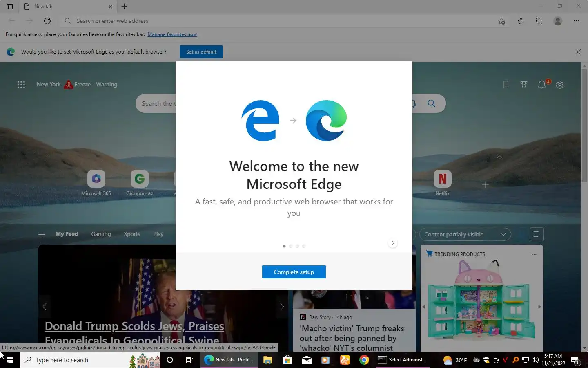Collapse quick links with up chevron
588x368 pixels.
(499, 157)
